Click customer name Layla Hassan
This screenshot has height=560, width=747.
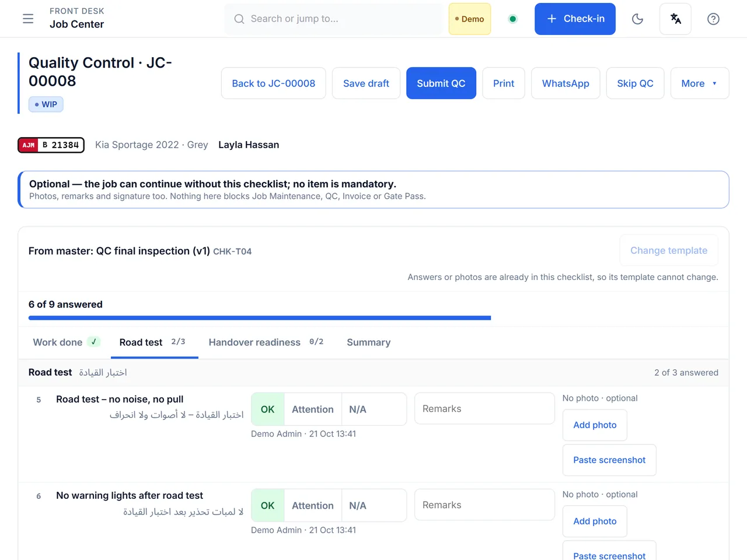pyautogui.click(x=249, y=145)
